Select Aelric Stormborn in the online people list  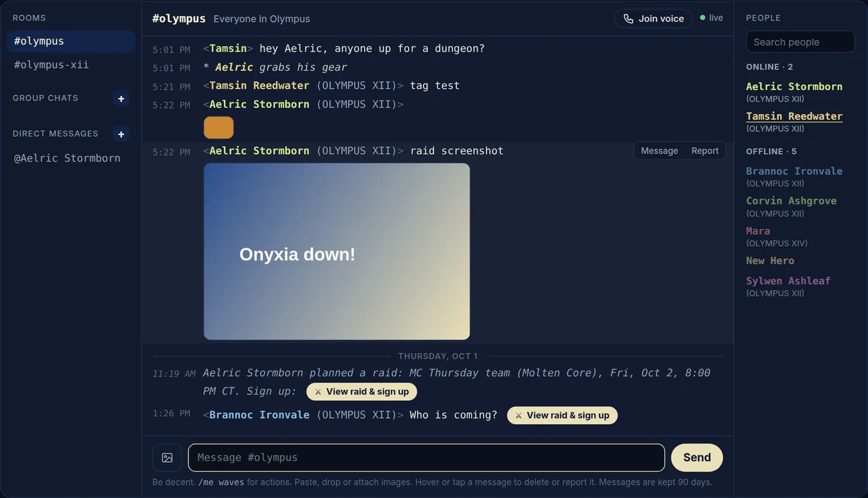point(794,87)
